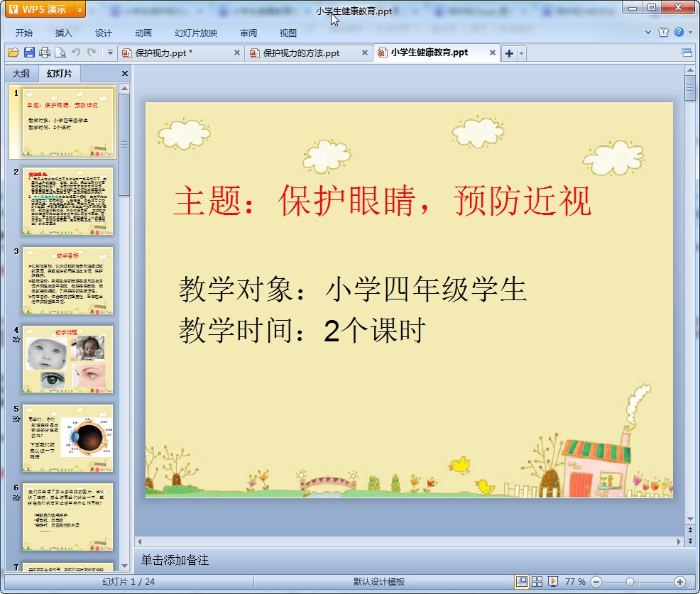Select slide 1 thumbnail
Viewport: 700px width, 594px height.
click(x=68, y=122)
